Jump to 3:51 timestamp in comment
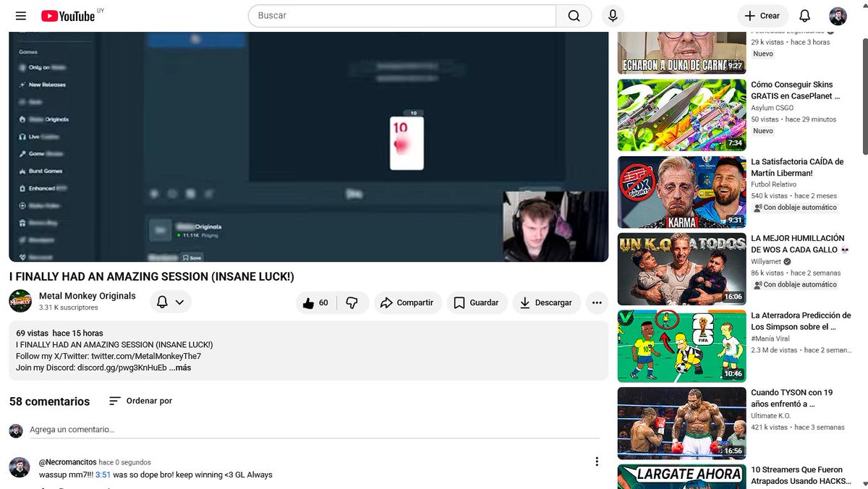This screenshot has width=868, height=489. 103,475
